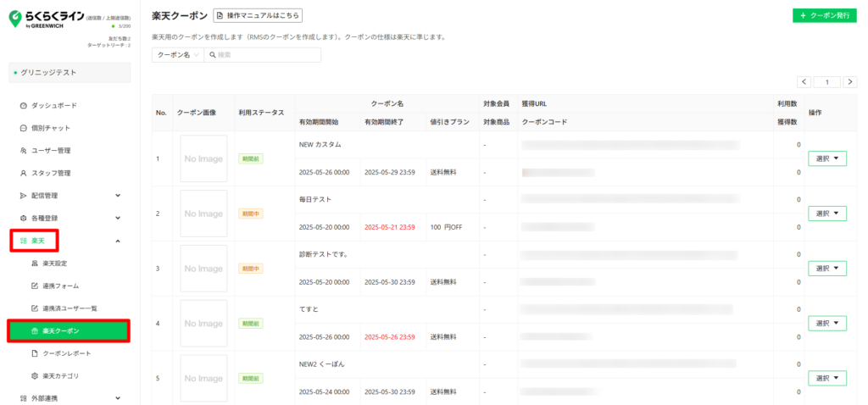Open 選択 dropdown for 毎日テスト

coord(827,214)
